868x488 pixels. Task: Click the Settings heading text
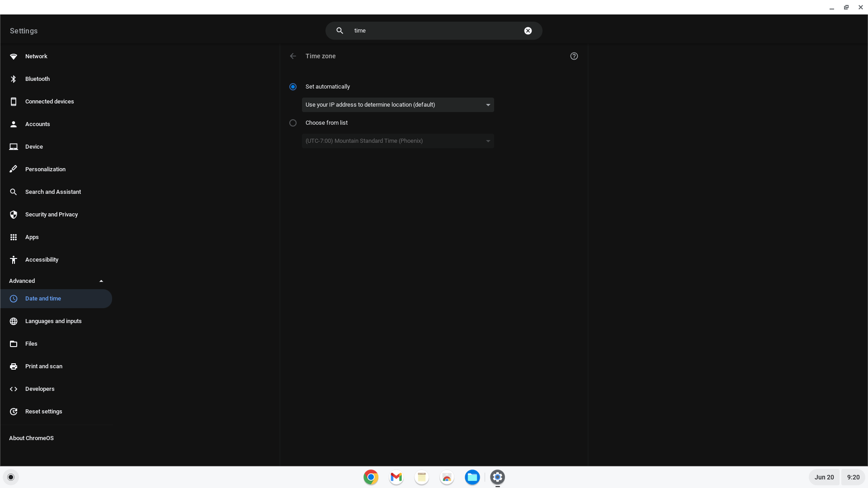(x=24, y=31)
